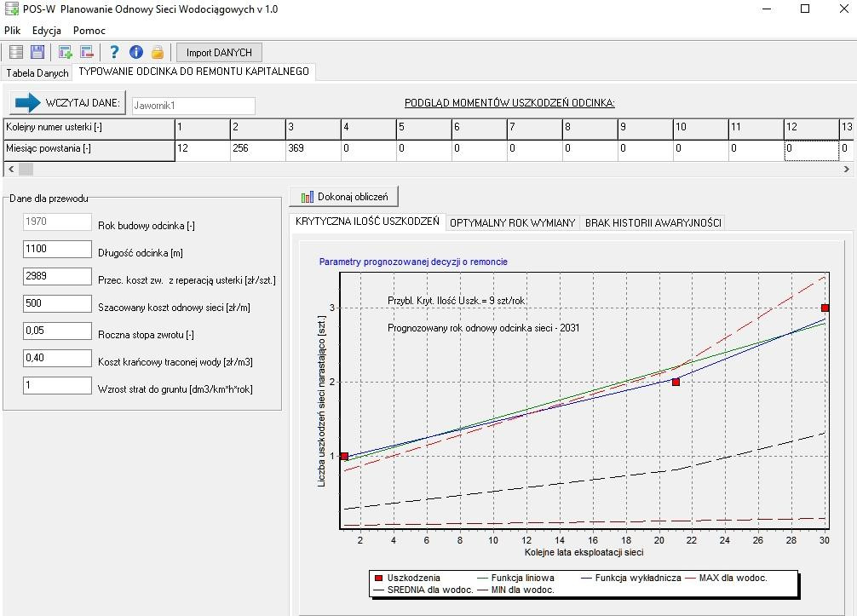
Task: Click the failure table horizontal scrollbar thumb
Action: point(26,170)
